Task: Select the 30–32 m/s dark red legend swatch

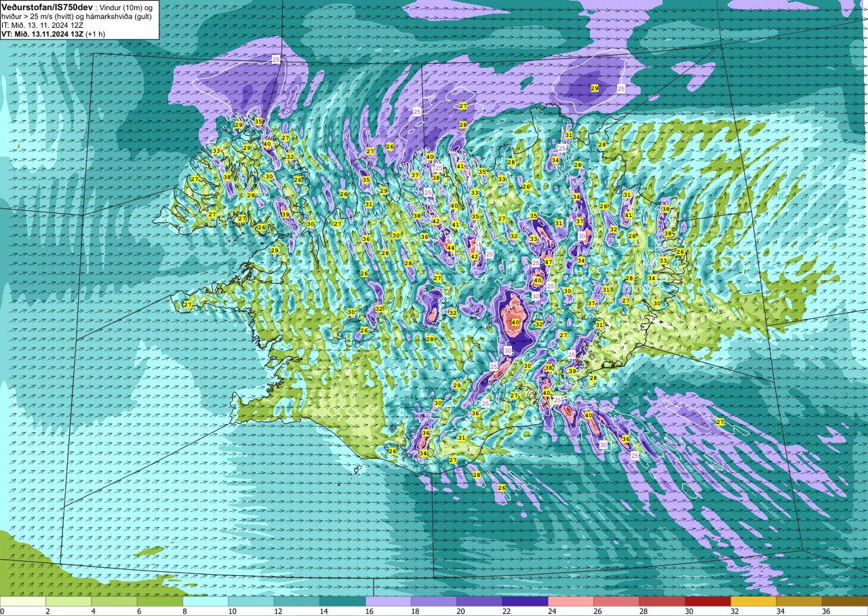Action: tap(708, 601)
